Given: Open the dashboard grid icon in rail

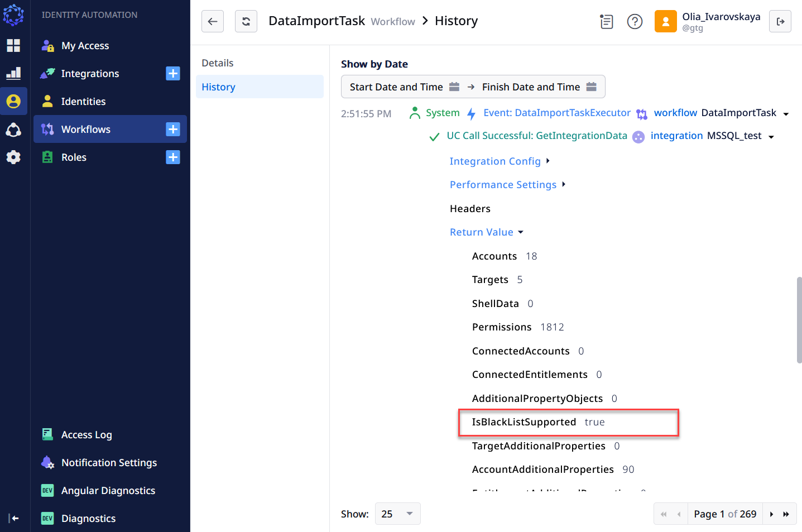Looking at the screenshot, I should coord(13,46).
